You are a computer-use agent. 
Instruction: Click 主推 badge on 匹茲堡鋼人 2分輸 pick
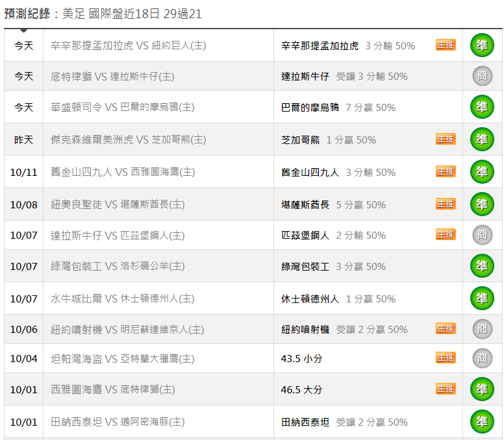coord(446,234)
